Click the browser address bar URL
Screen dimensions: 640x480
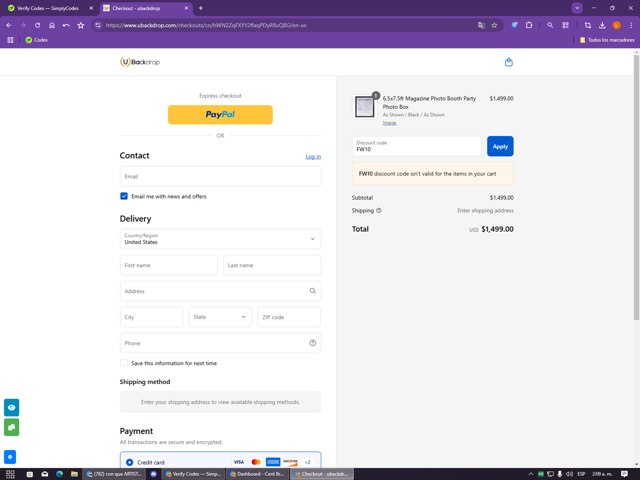click(x=206, y=25)
